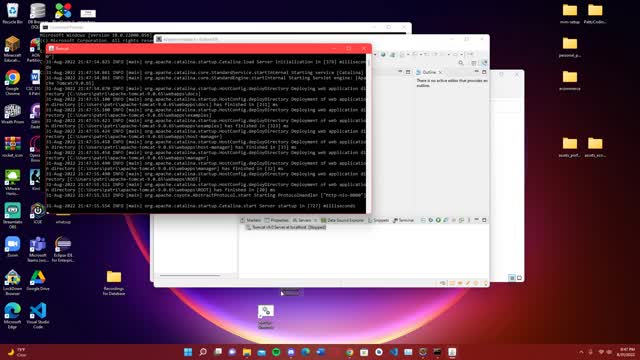640x360 pixels.
Task: Maximize the bottom Servers panel
Action: [x=484, y=220]
